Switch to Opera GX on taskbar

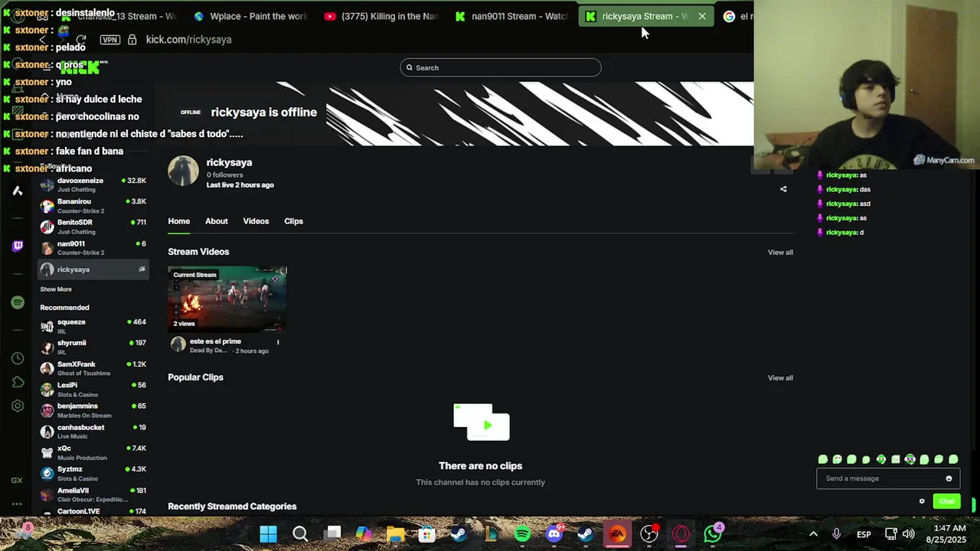tap(681, 533)
